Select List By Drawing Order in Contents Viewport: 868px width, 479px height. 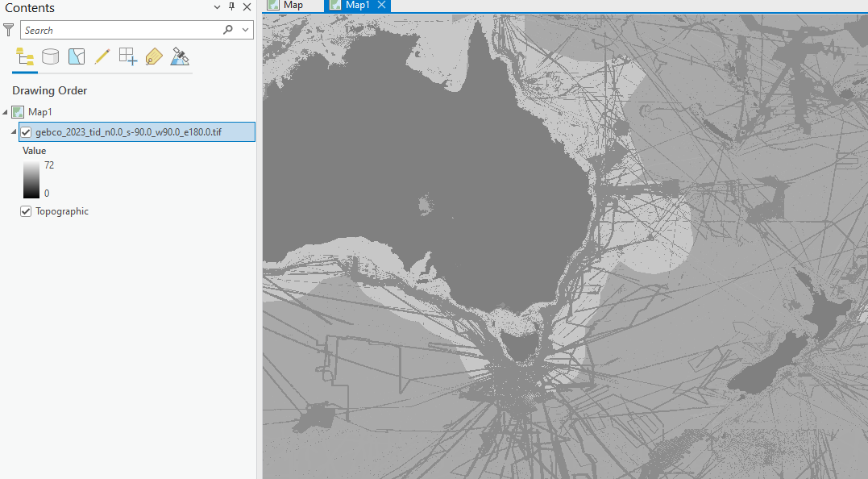click(x=24, y=56)
